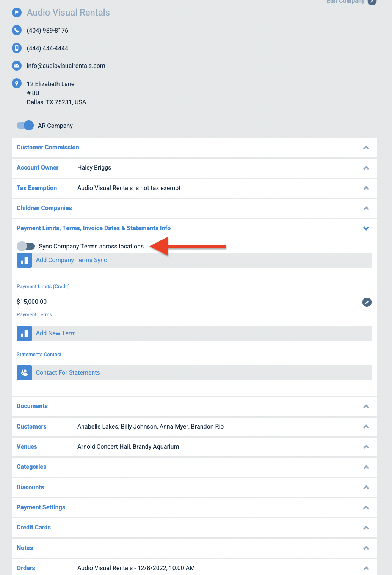Click the Add Company Terms Sync icon
This screenshot has height=575, width=392.
[24, 260]
